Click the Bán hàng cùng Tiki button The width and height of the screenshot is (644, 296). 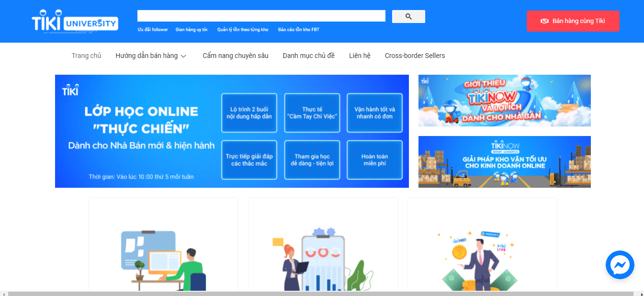[x=573, y=21]
